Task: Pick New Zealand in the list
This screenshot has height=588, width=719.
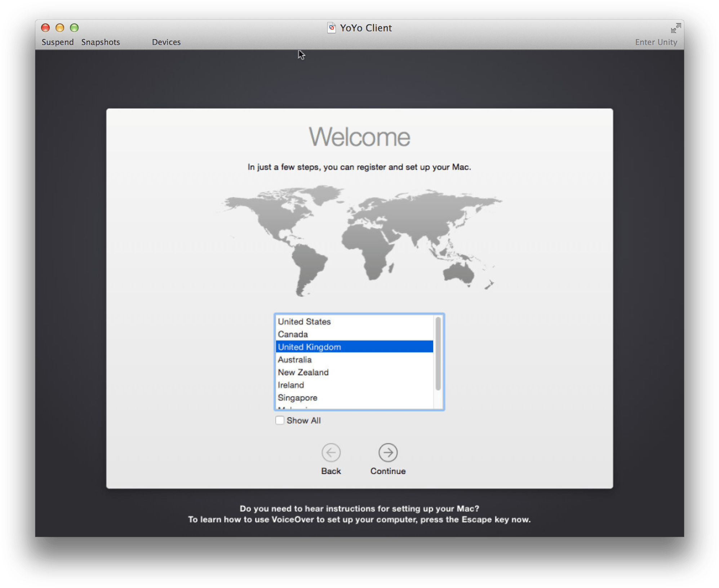Action: click(303, 372)
